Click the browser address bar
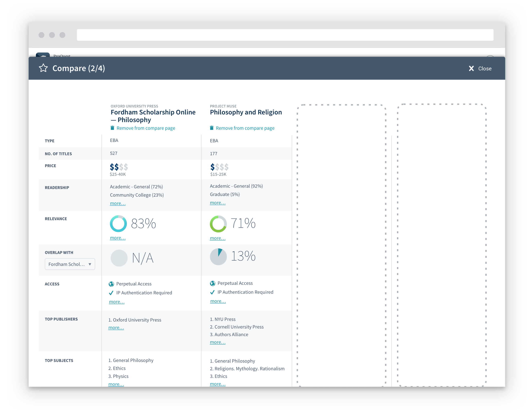Image resolution: width=532 pixels, height=414 pixels. pyautogui.click(x=285, y=35)
